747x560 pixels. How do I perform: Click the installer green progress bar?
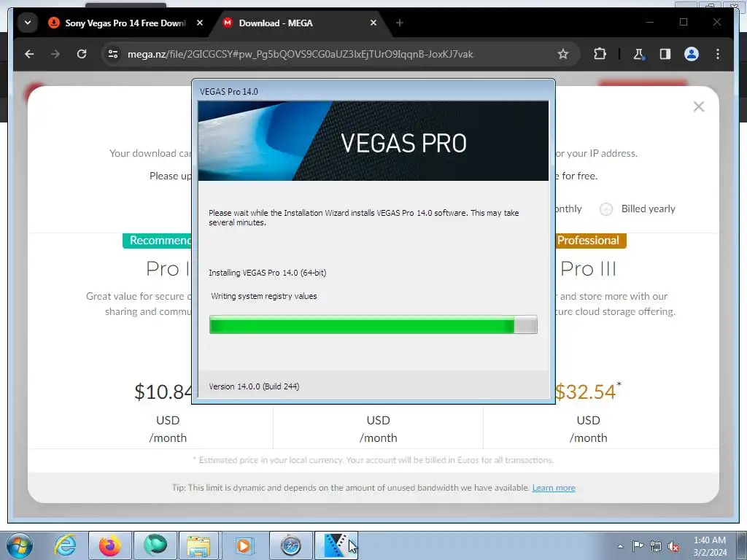[x=373, y=324]
